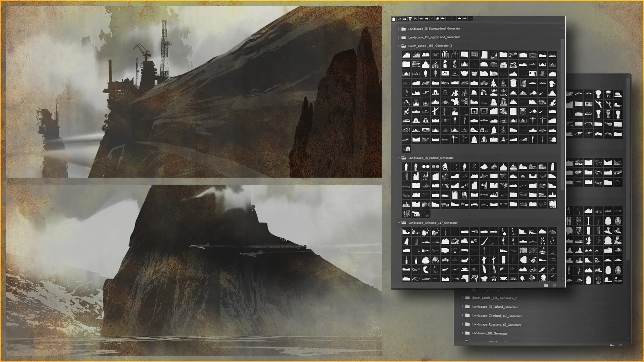Click the Delete Brush trash icon
Image resolution: width=644 pixels, height=362 pixels.
click(555, 285)
